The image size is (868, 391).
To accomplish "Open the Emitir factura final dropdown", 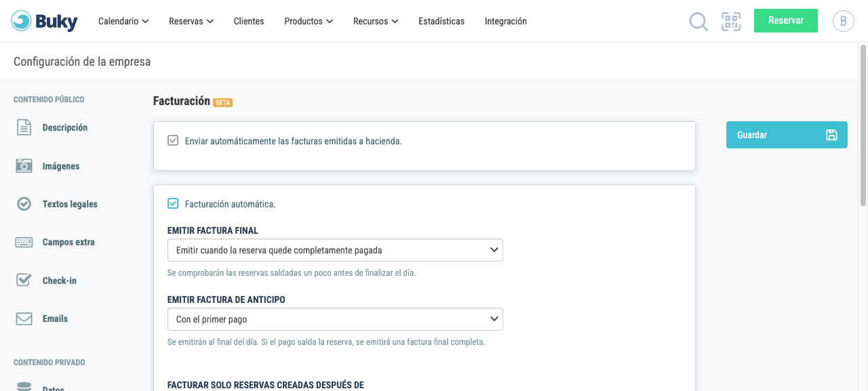I will tap(335, 250).
